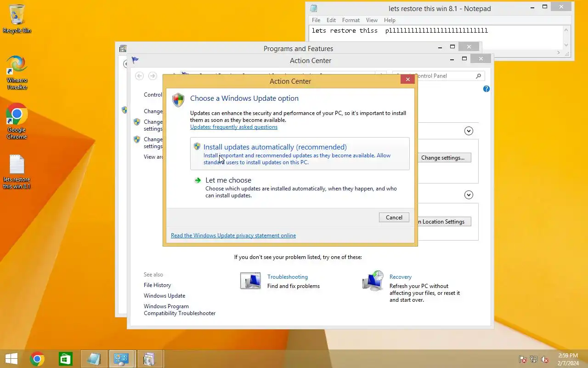
Task: Open the Troubleshooting link
Action: point(288,277)
